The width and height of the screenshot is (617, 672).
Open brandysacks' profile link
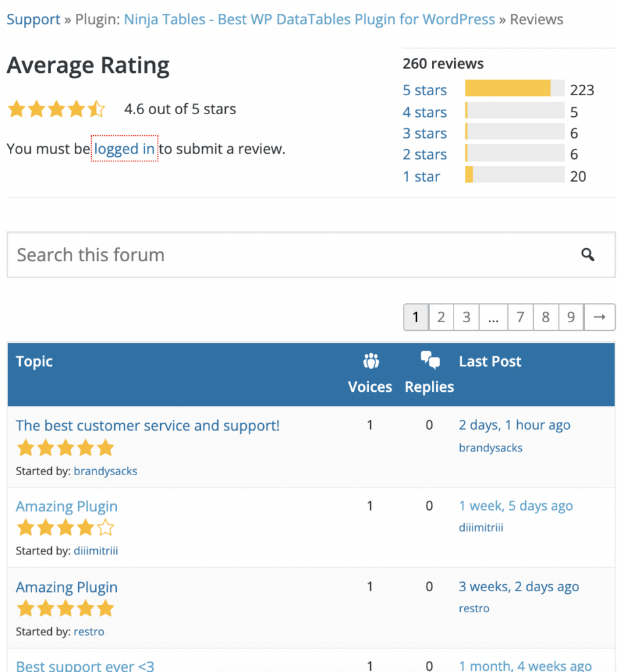pyautogui.click(x=105, y=471)
